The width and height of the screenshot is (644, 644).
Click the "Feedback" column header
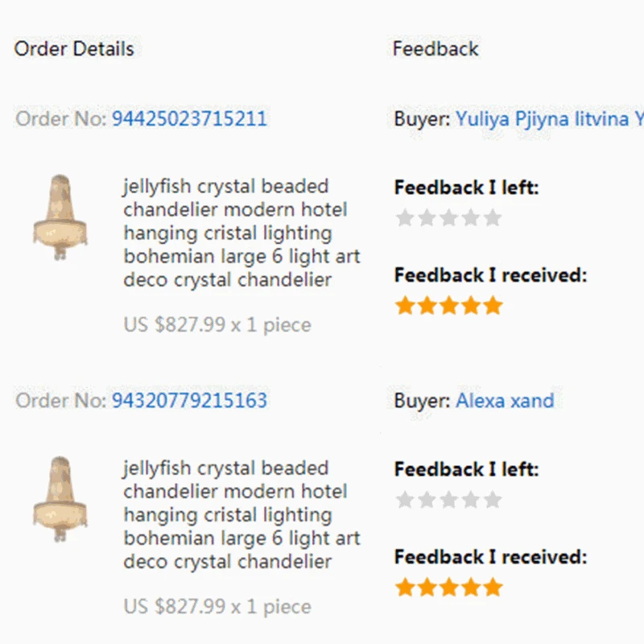pyautogui.click(x=436, y=49)
